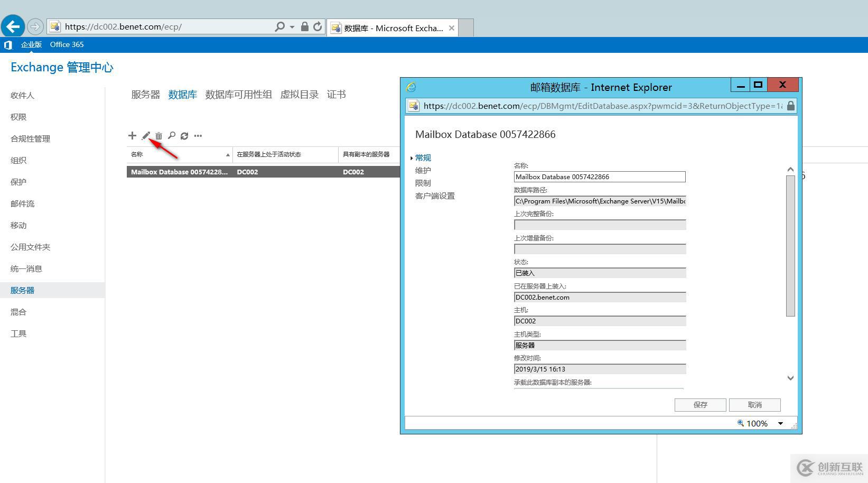Click dialog scrollbar up arrow

point(790,170)
